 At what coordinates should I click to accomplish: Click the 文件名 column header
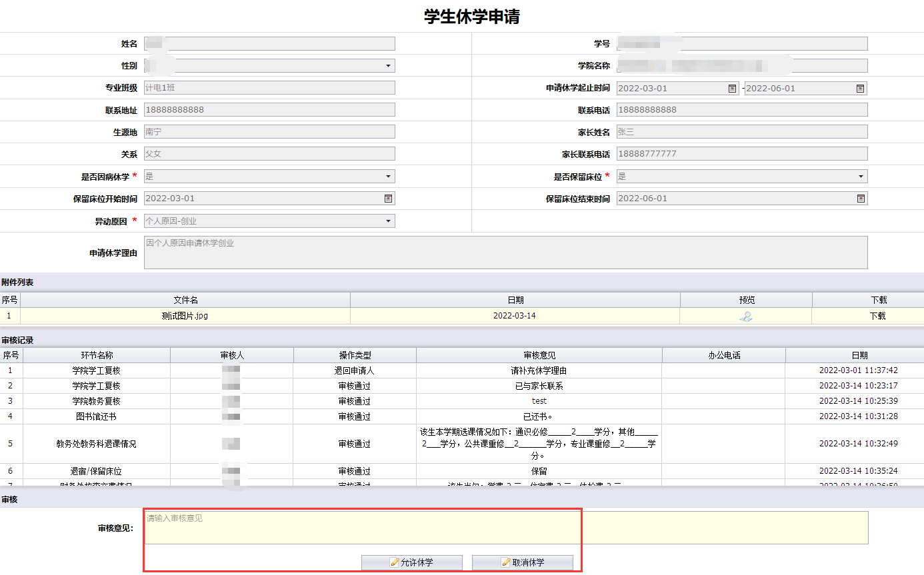pyautogui.click(x=185, y=300)
